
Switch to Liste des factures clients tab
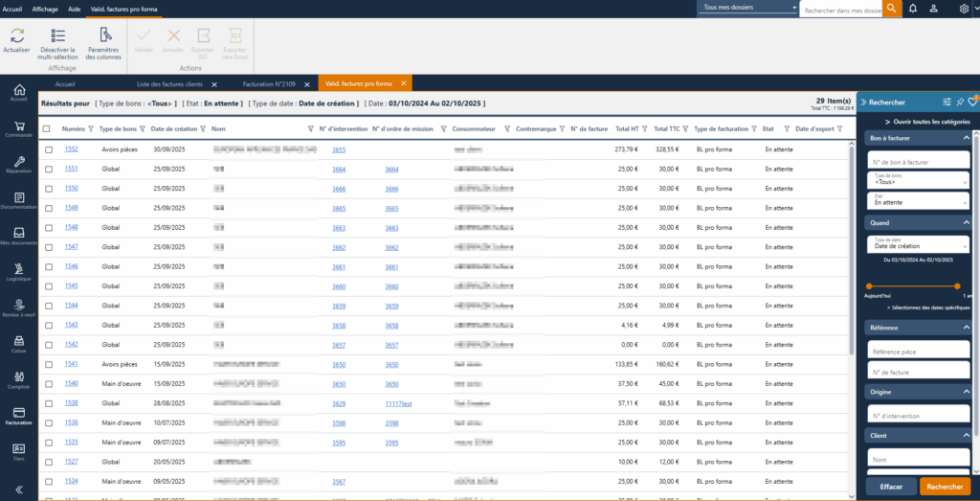coord(169,84)
